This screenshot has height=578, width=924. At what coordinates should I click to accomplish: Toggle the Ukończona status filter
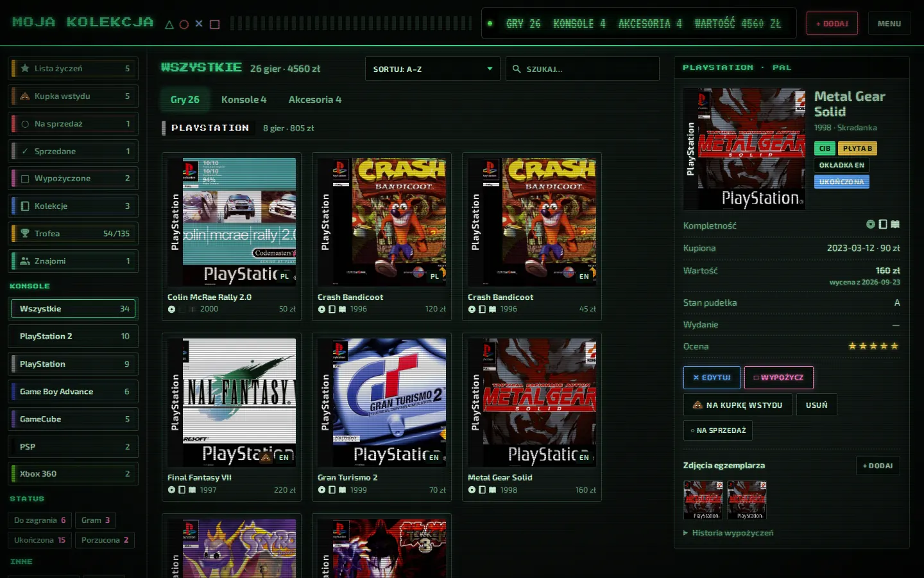(40, 540)
